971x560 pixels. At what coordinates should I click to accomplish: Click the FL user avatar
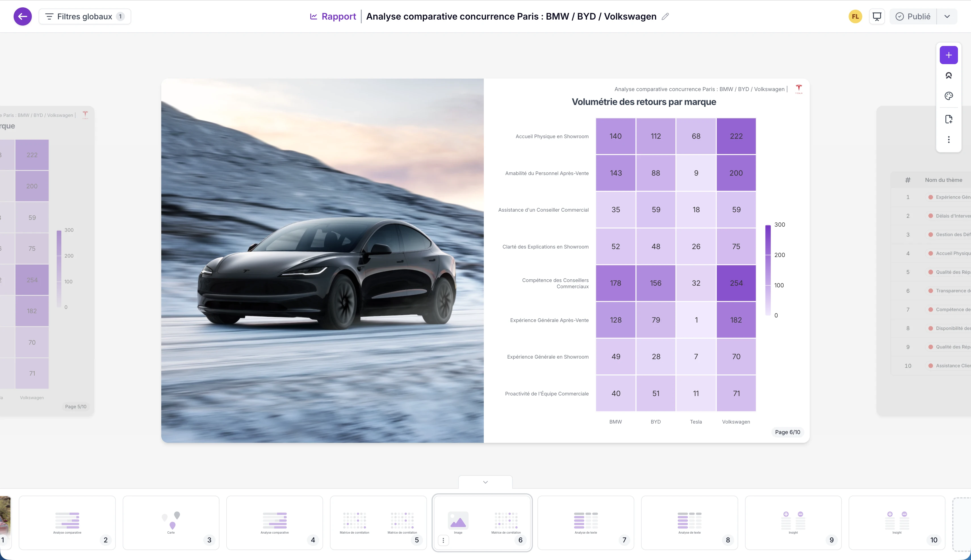pyautogui.click(x=855, y=16)
